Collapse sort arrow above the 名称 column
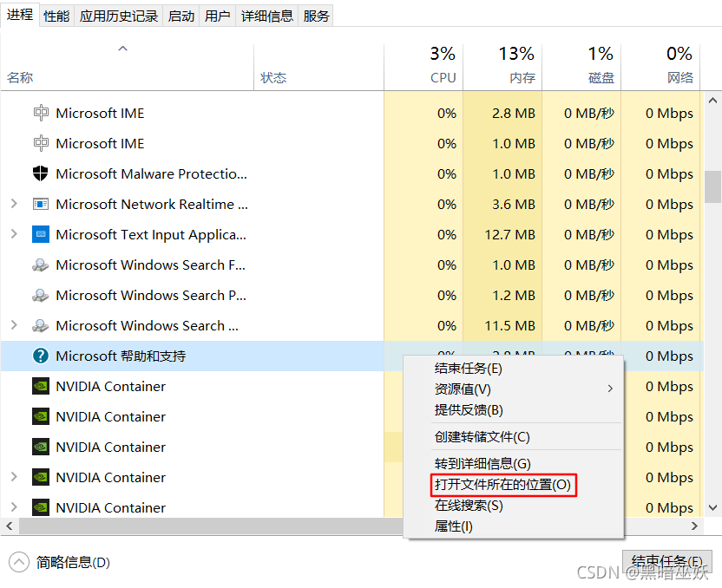722x588 pixels. point(122,49)
